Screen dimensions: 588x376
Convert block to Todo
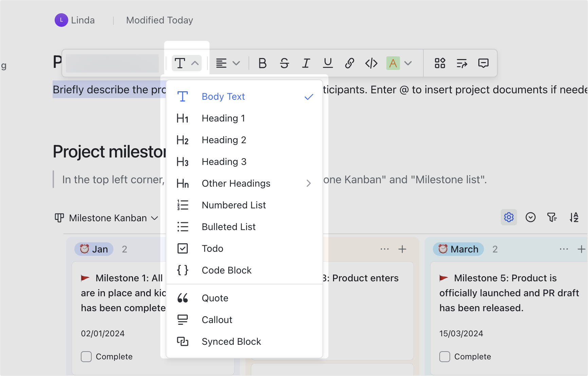(x=244, y=249)
